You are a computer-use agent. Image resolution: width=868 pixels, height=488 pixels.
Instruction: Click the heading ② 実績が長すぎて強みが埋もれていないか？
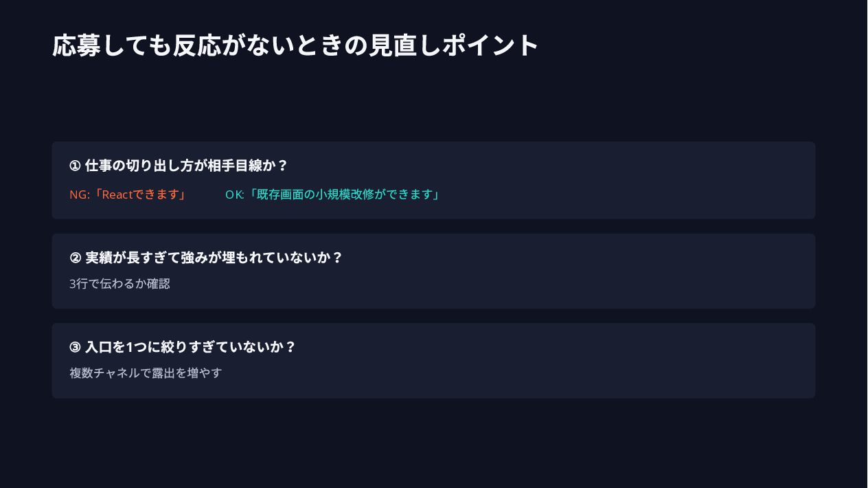pos(206,258)
